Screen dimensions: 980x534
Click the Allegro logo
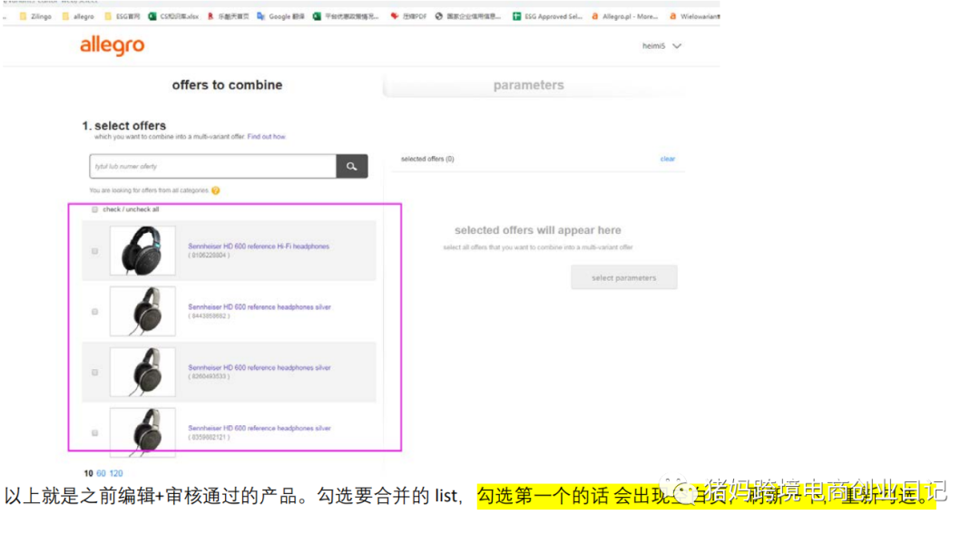tap(111, 45)
